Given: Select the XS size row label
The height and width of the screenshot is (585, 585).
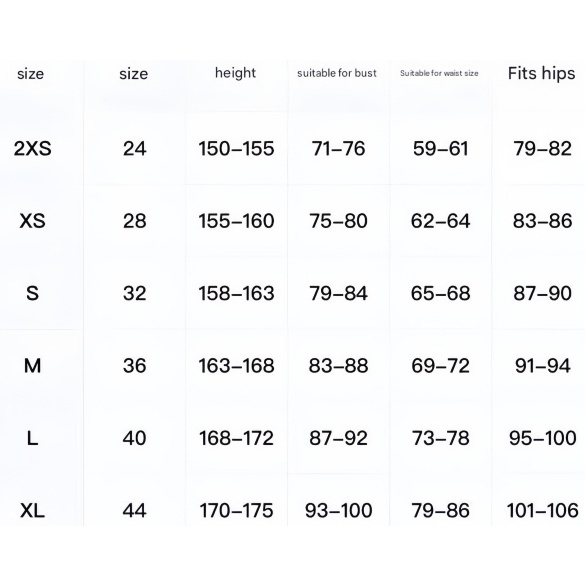Looking at the screenshot, I should point(32,221).
